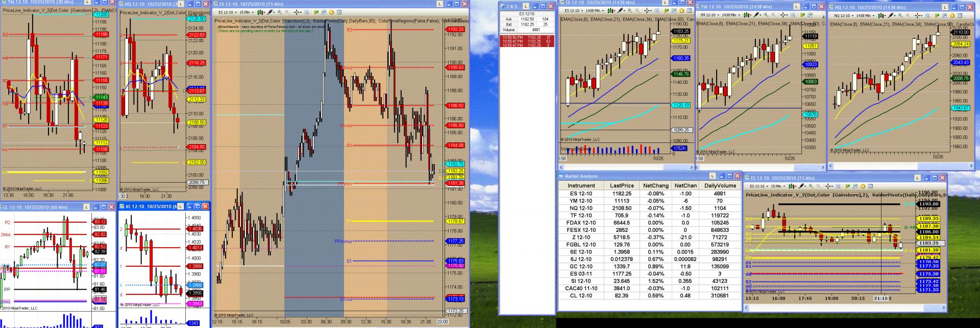Click L link button in Market Analyzer window
Screen dimensions: 980x328
click(713, 176)
